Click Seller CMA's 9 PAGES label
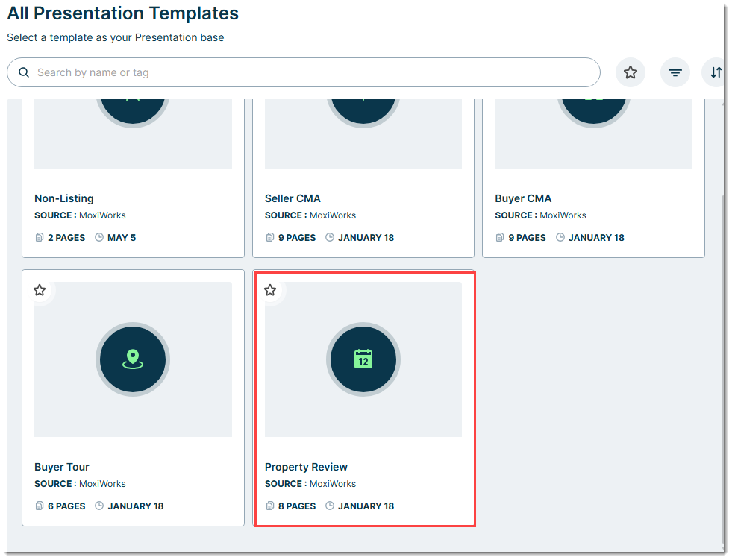732x560 pixels. [297, 238]
